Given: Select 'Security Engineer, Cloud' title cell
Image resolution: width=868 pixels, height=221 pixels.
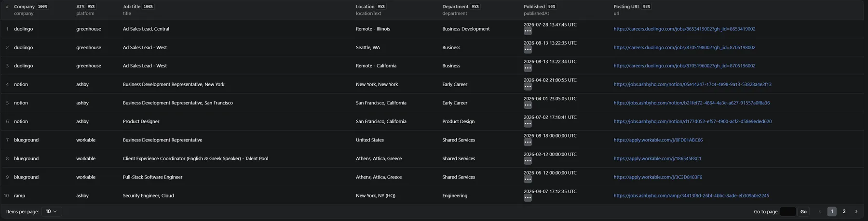Looking at the screenshot, I should point(149,196).
